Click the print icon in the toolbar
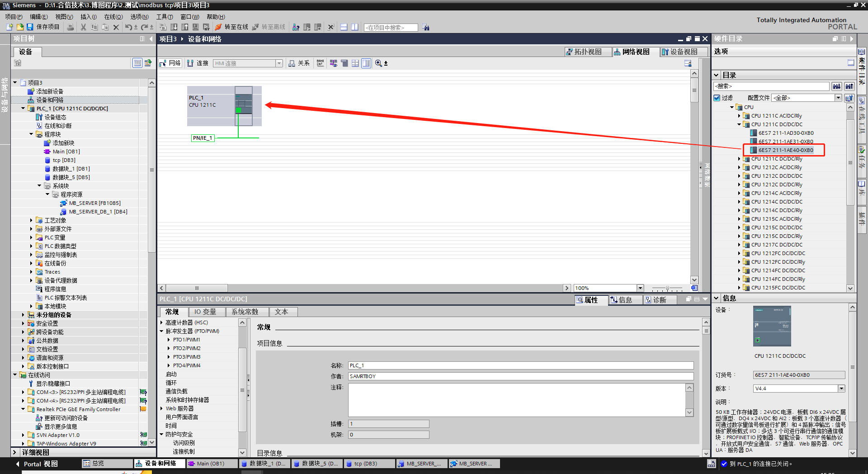868x474 pixels. pyautogui.click(x=71, y=27)
